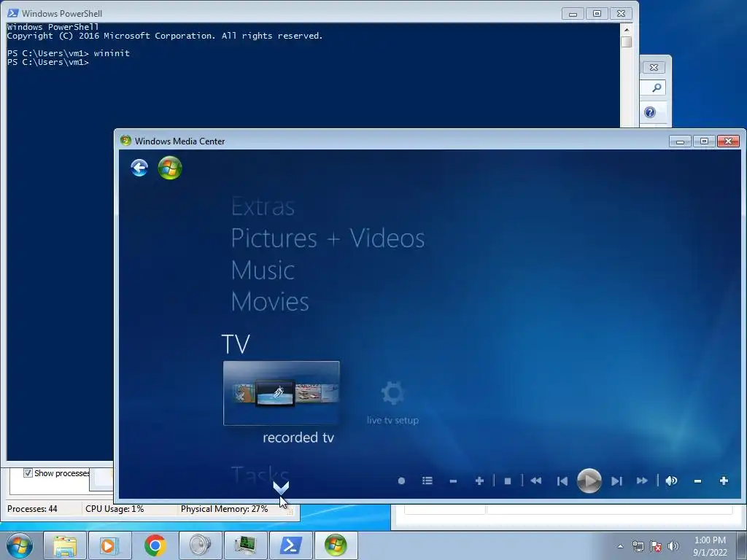
Task: Click channel down minus button
Action: pos(453,481)
